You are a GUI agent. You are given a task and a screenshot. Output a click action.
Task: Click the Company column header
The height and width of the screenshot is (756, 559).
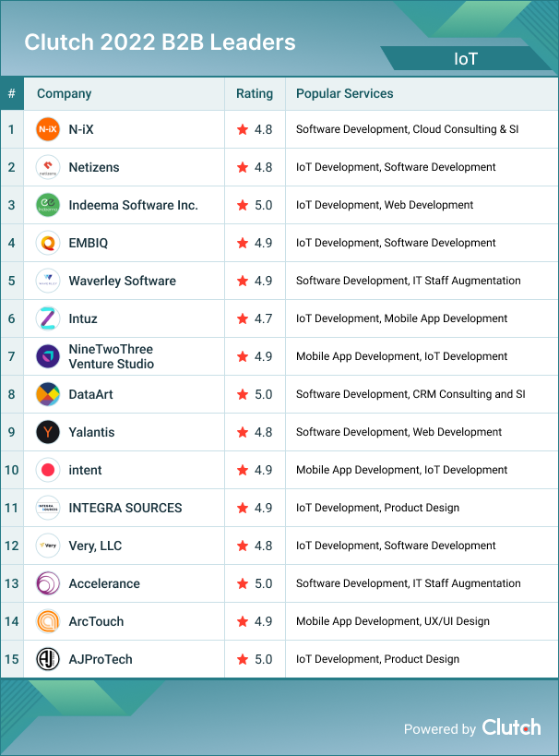[64, 93]
